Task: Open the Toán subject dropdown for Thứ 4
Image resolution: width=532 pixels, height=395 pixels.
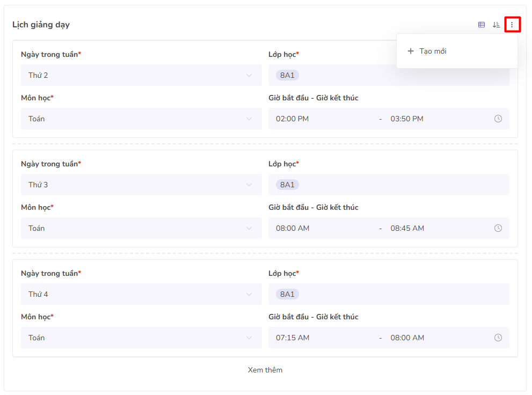Action: click(x=141, y=338)
